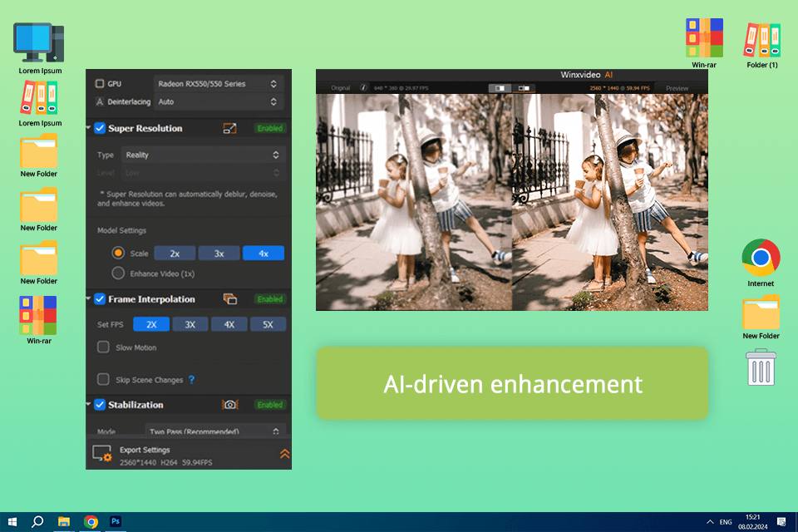Select the third New Folder icon on the left

pos(39,259)
